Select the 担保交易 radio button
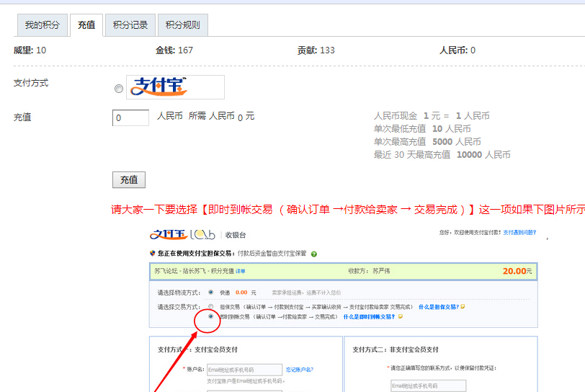Image resolution: width=585 pixels, height=392 pixels. 210,306
